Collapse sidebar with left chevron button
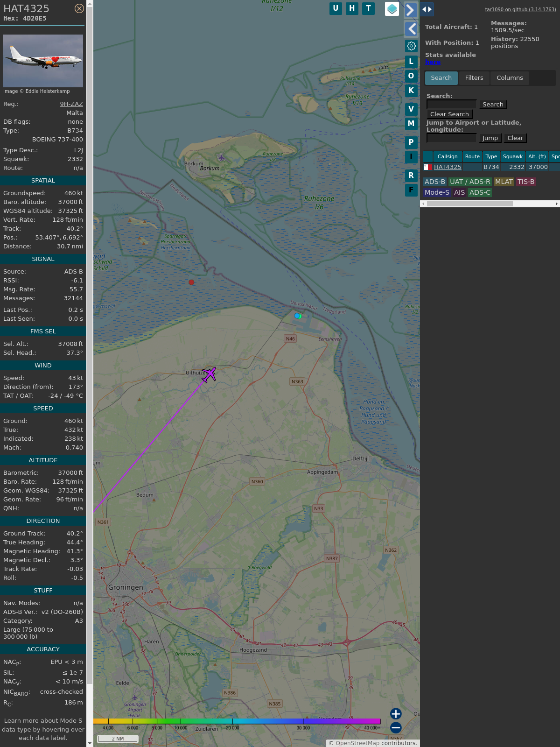This screenshot has width=560, height=747. (x=411, y=29)
